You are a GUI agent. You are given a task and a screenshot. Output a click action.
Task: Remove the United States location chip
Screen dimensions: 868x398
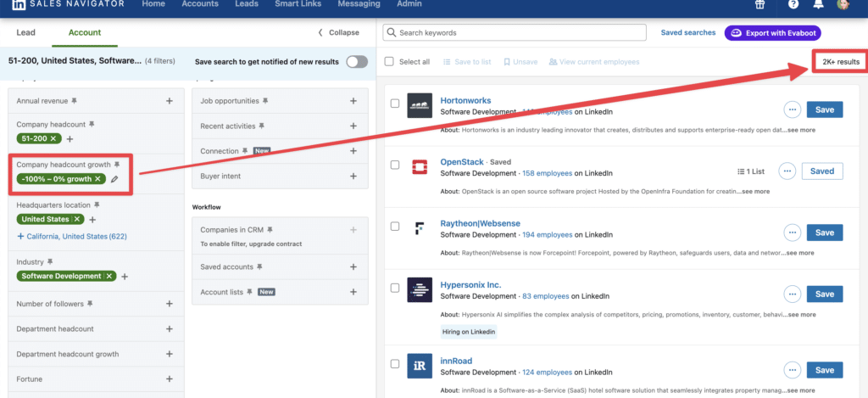(x=77, y=219)
